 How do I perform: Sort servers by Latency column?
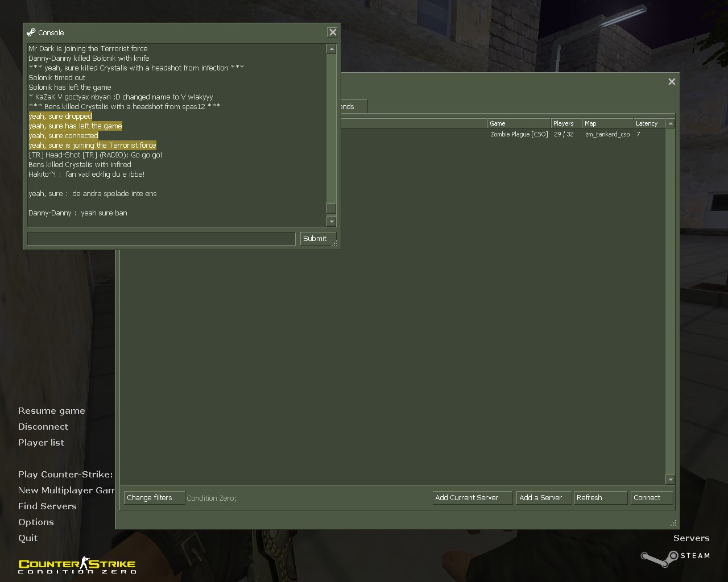pyautogui.click(x=648, y=123)
